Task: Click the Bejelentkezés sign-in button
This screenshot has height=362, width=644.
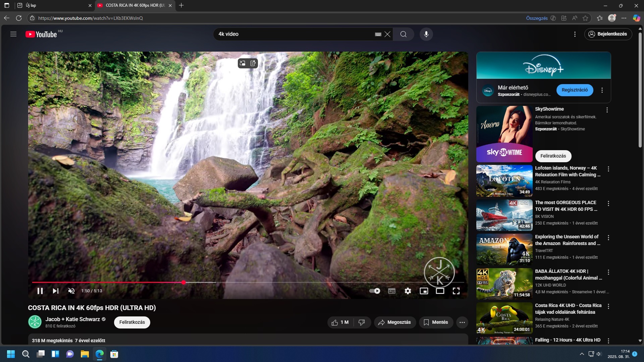Action: (x=608, y=34)
